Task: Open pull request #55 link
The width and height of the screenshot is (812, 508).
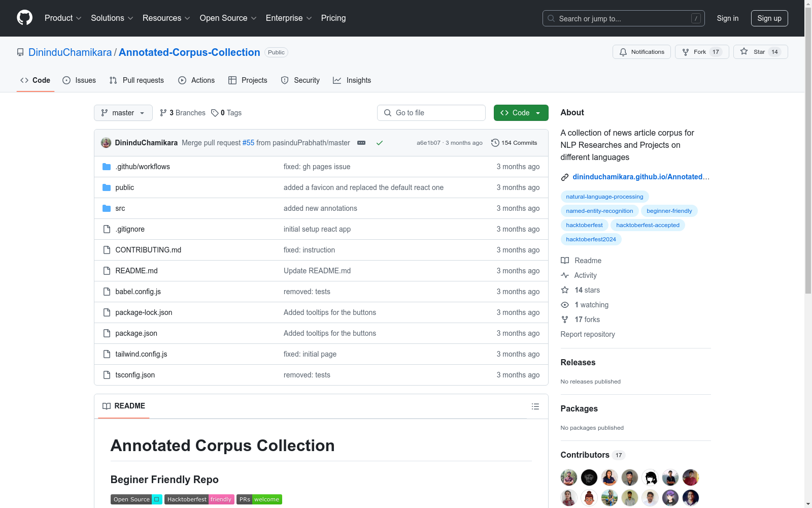Action: pyautogui.click(x=248, y=143)
